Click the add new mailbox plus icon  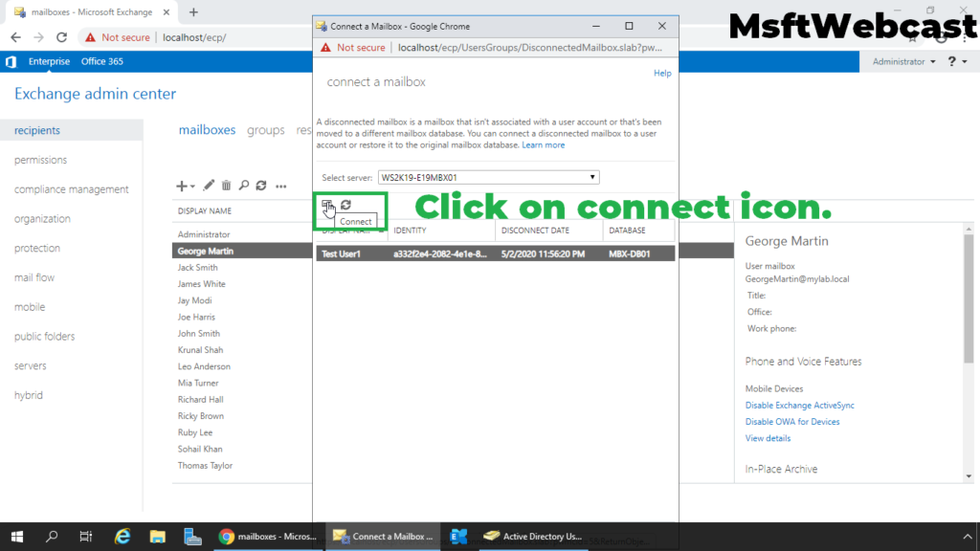pyautogui.click(x=181, y=187)
